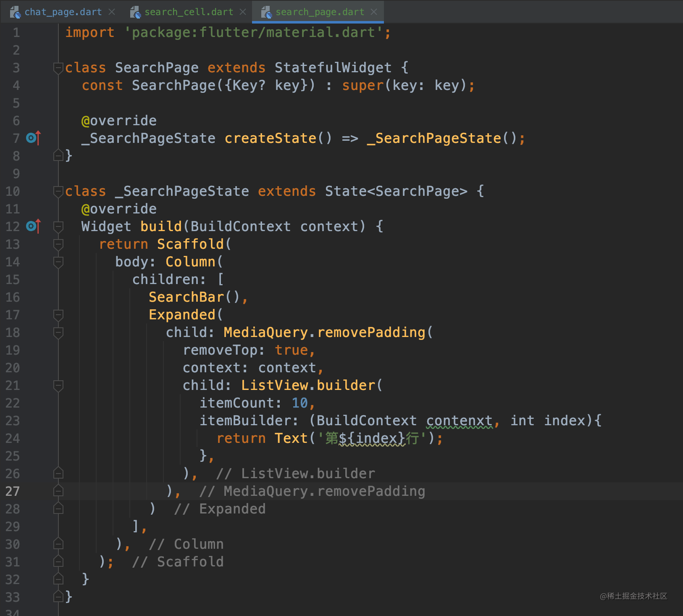This screenshot has height=616, width=683.
Task: Collapse the _SearchPageState class fold on line 10
Action: (58, 191)
